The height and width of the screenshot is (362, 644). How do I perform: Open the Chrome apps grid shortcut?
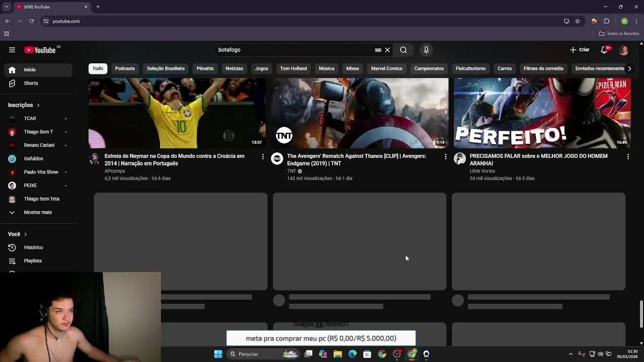pyautogui.click(x=7, y=34)
